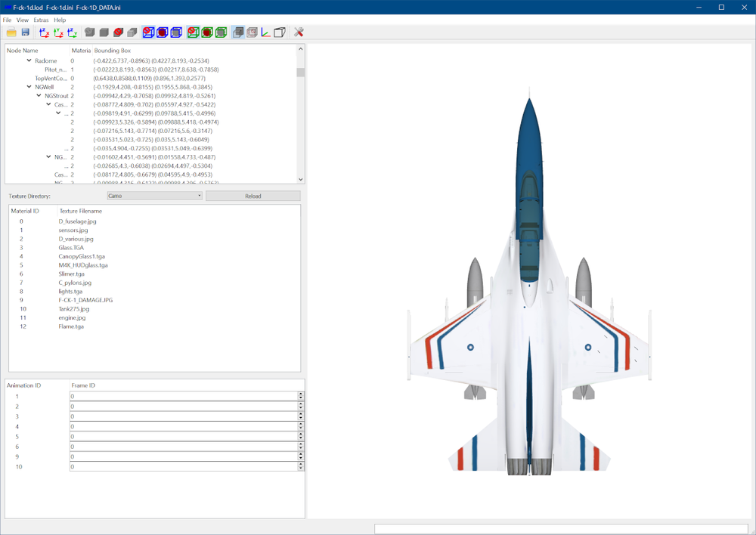Switch to the YX axis view
756x535 pixels.
(58, 32)
